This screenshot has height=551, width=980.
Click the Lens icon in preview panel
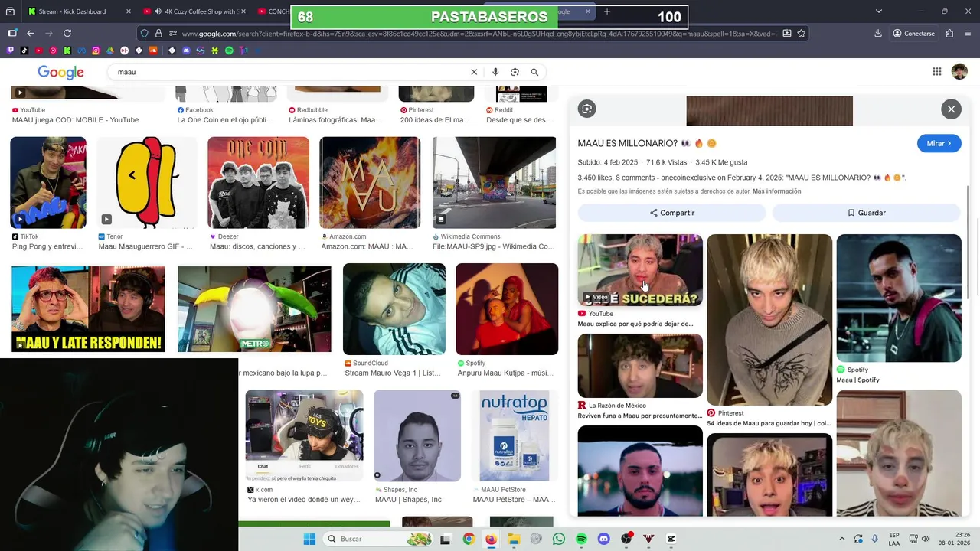coord(587,109)
